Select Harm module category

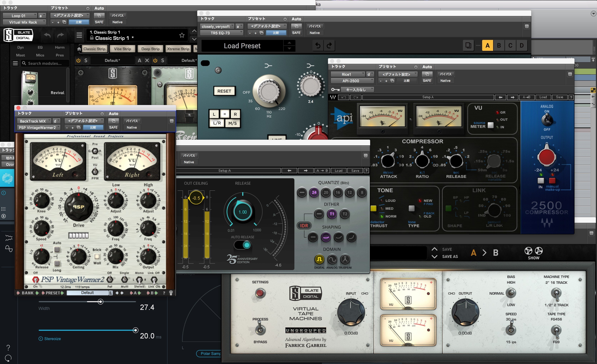point(60,47)
